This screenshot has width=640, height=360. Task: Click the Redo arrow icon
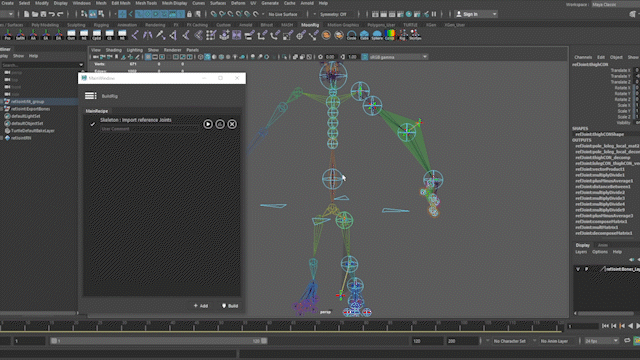coord(60,14)
